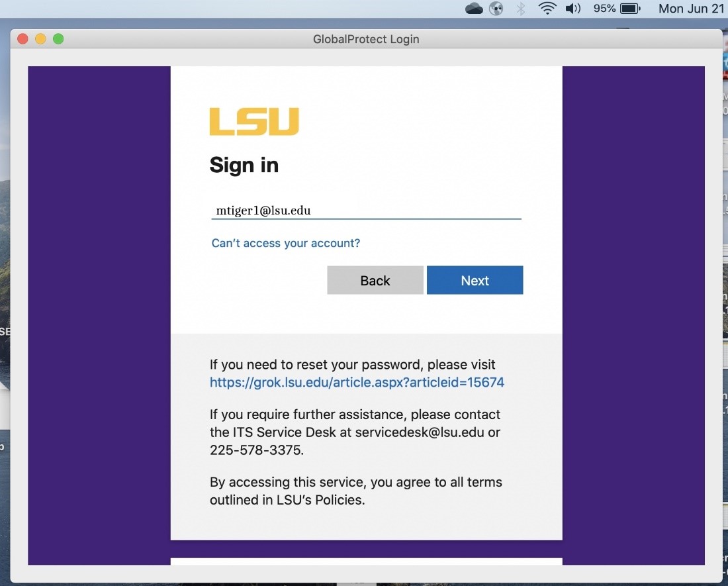This screenshot has width=728, height=586.
Task: Focus the email field containing mtiger1@lsu.edu
Action: (366, 211)
